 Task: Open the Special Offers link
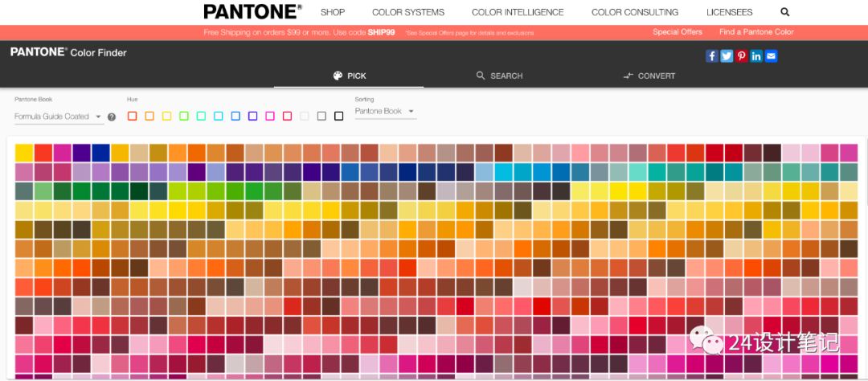[677, 32]
